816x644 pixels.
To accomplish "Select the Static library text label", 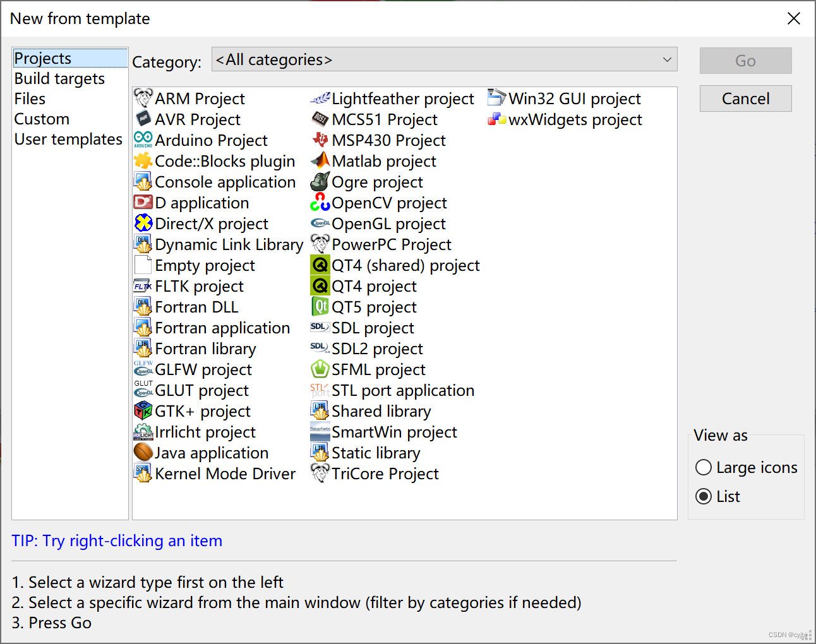I will coord(376,453).
